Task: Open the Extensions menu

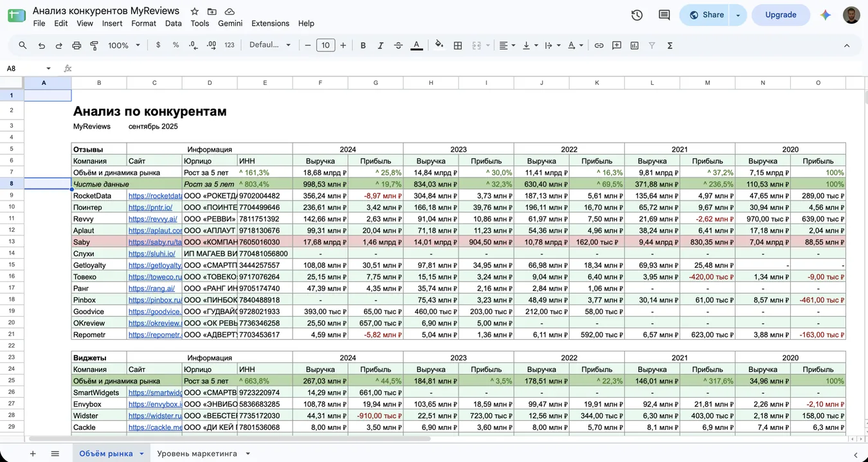Action: (x=270, y=23)
